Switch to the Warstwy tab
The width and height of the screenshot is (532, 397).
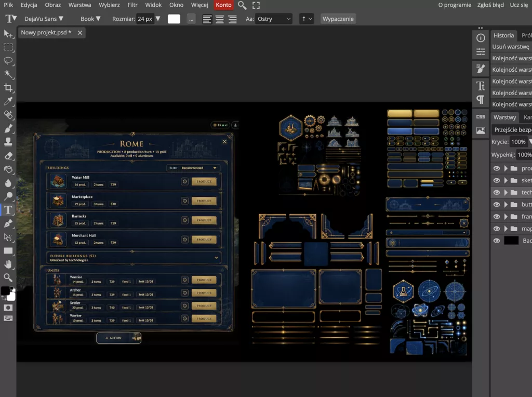click(504, 117)
